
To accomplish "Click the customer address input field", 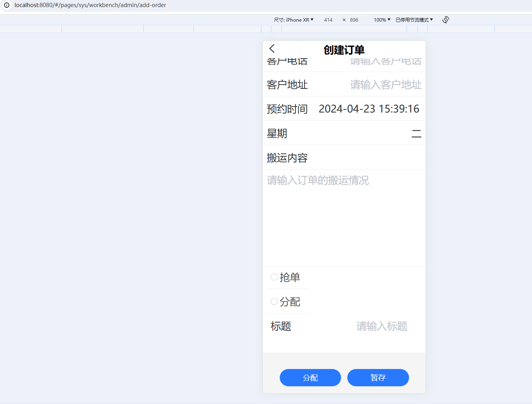I will point(385,85).
